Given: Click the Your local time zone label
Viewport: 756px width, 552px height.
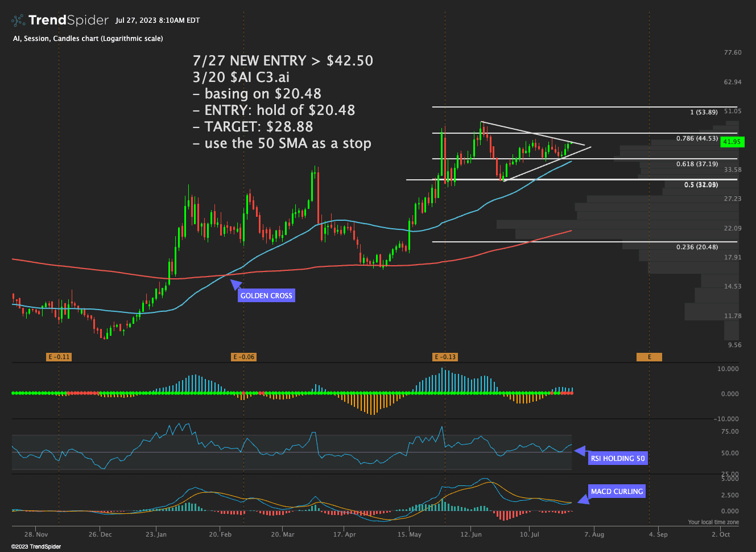Looking at the screenshot, I should (x=713, y=522).
